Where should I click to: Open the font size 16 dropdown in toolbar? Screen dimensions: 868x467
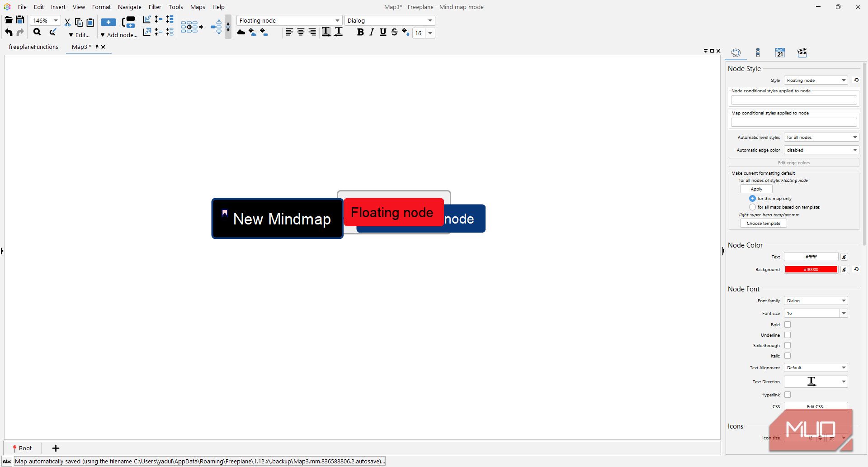430,33
